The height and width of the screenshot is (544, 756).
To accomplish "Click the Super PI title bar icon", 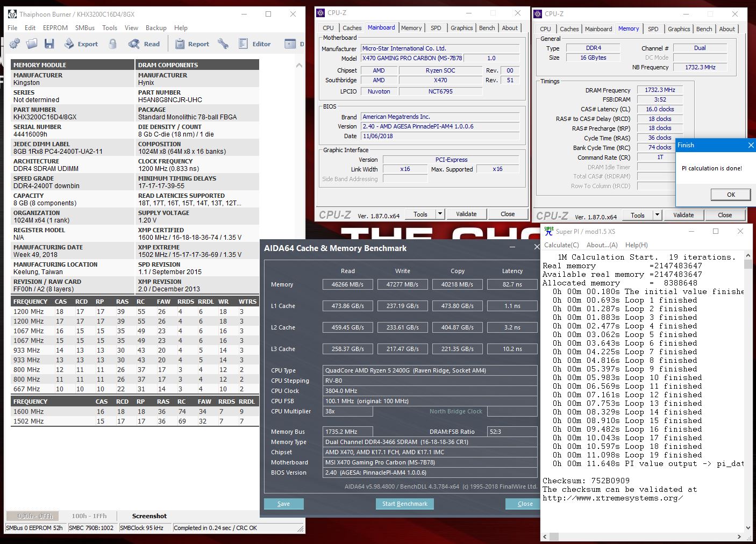I will point(548,231).
